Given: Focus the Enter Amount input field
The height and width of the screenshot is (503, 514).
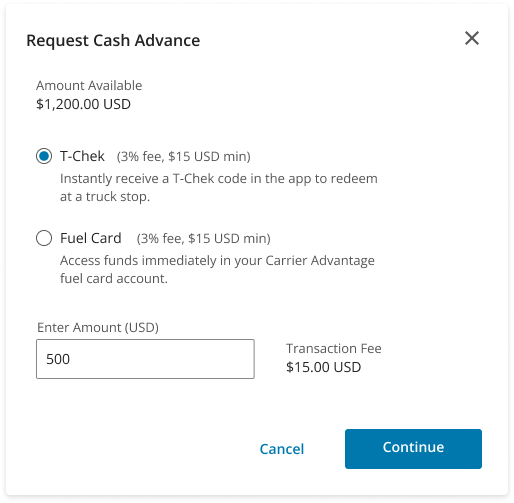Looking at the screenshot, I should click(x=145, y=359).
